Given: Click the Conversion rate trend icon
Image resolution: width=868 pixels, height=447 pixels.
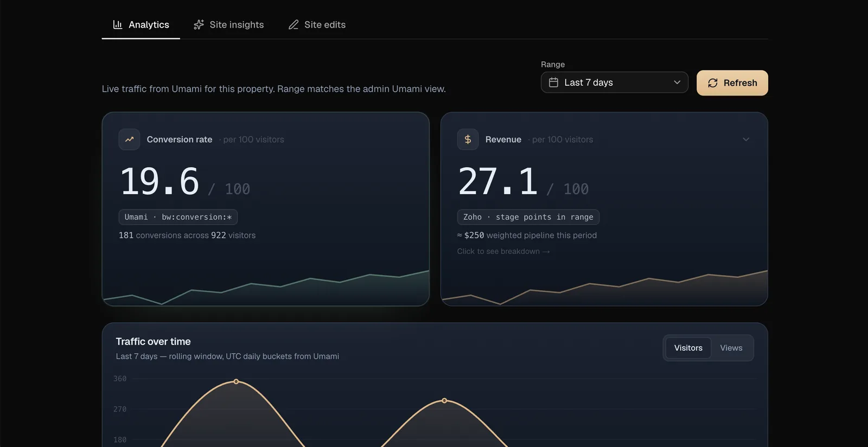Looking at the screenshot, I should click(130, 139).
